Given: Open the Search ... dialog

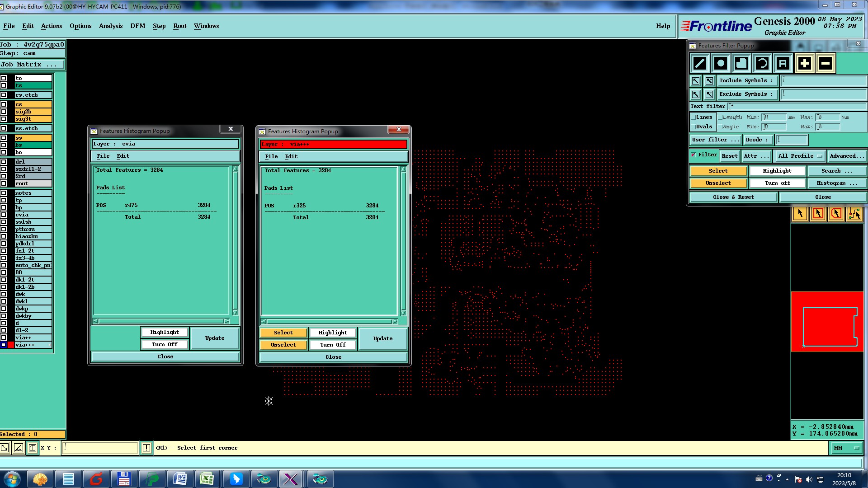Looking at the screenshot, I should 837,171.
